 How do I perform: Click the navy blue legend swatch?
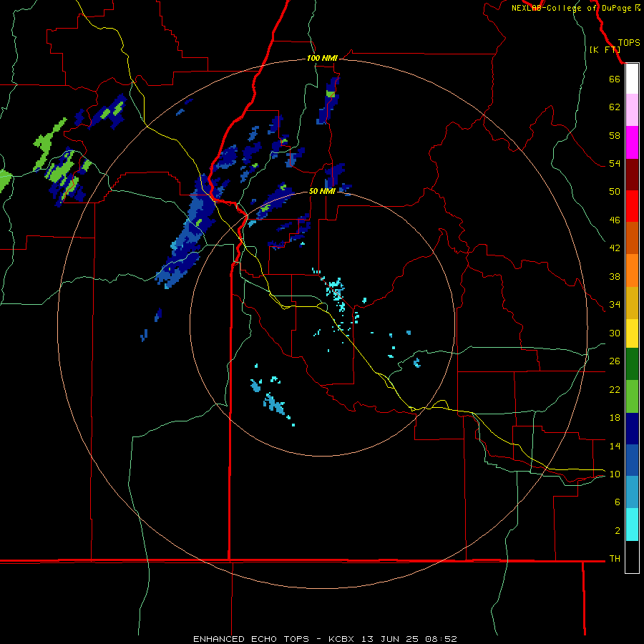tap(632, 429)
